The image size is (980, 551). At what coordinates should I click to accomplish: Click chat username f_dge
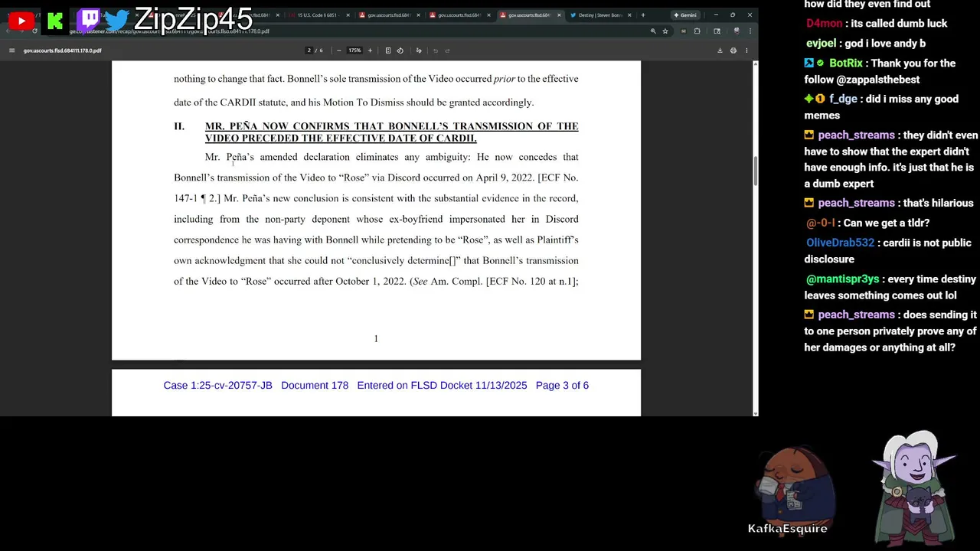coord(843,99)
